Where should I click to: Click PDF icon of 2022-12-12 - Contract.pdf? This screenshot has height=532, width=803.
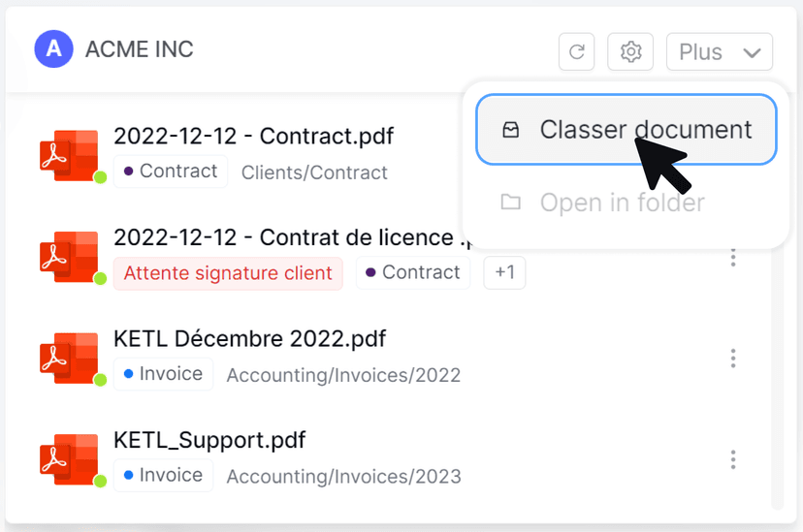pyautogui.click(x=69, y=155)
